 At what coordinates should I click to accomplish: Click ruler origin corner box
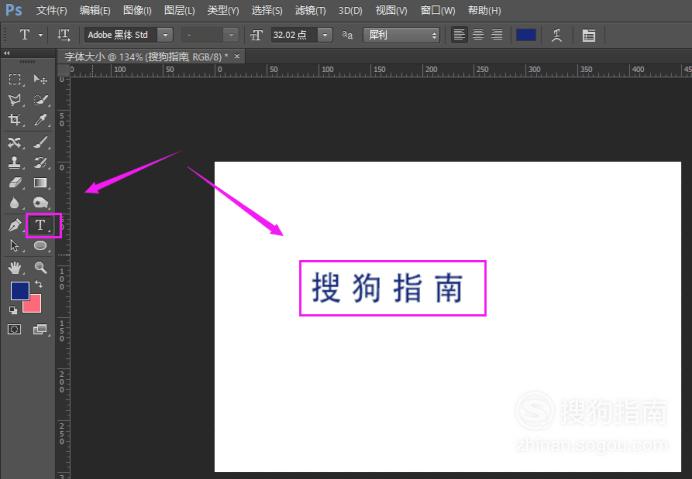[64, 70]
